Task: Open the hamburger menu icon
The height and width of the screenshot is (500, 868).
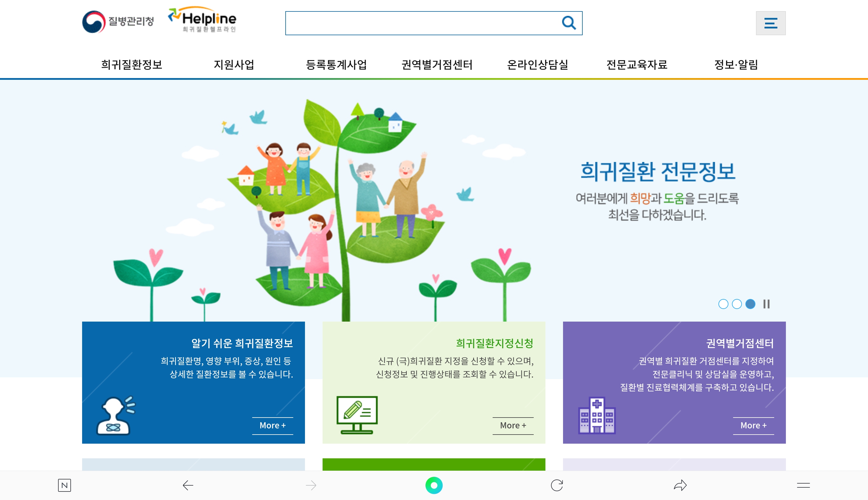Action: (770, 23)
